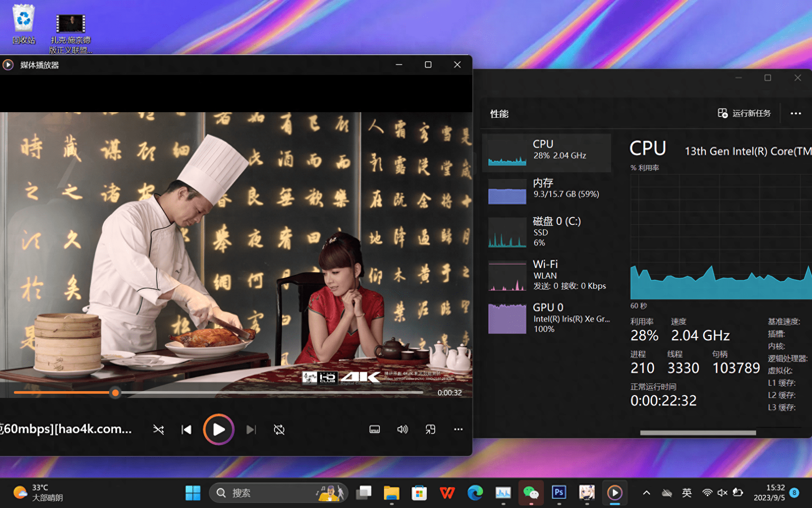Click the video seek bar handle

[x=115, y=393]
